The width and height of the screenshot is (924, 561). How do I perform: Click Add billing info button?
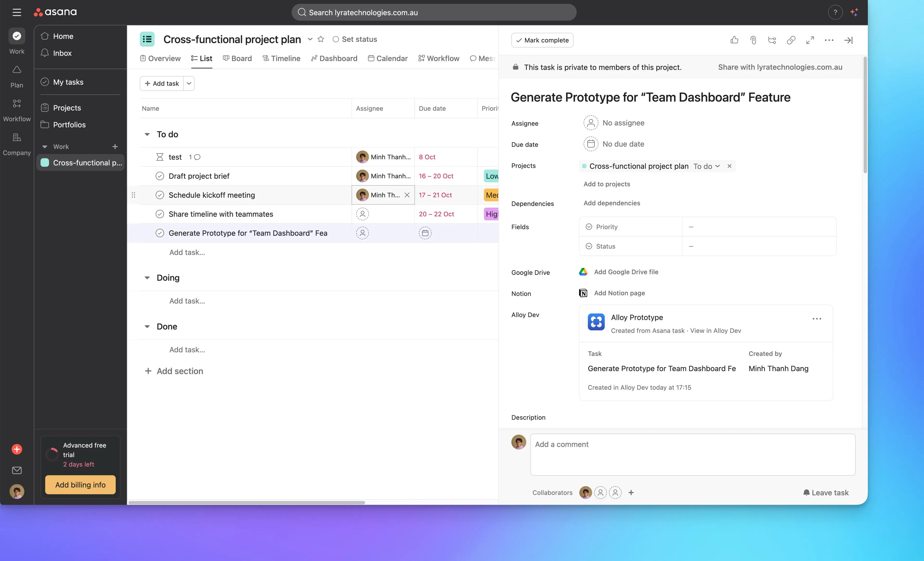coord(80,485)
